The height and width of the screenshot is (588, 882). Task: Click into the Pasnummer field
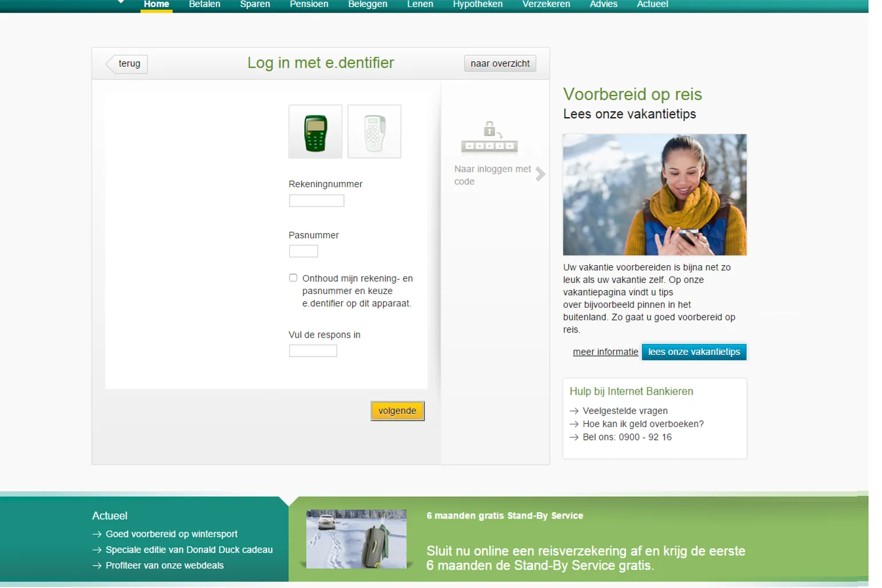click(303, 252)
